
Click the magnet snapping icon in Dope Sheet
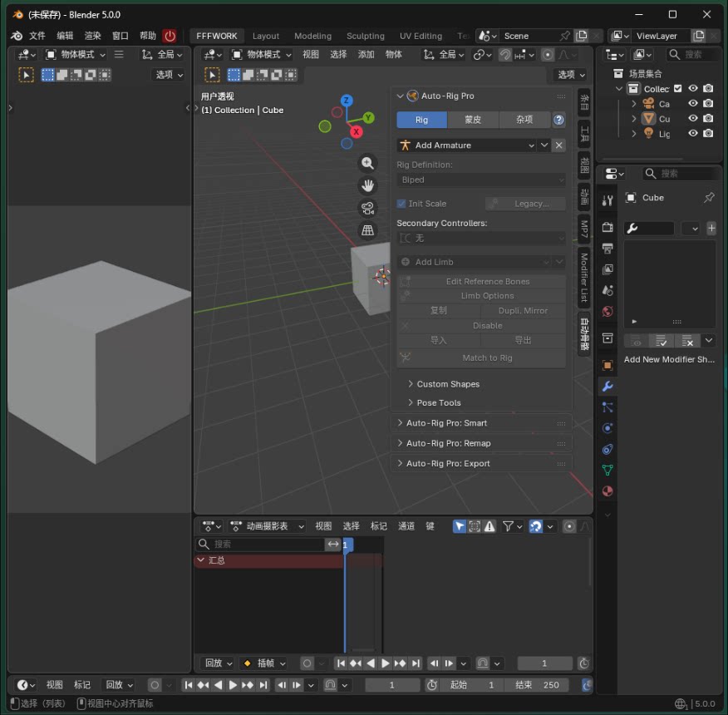pyautogui.click(x=536, y=525)
